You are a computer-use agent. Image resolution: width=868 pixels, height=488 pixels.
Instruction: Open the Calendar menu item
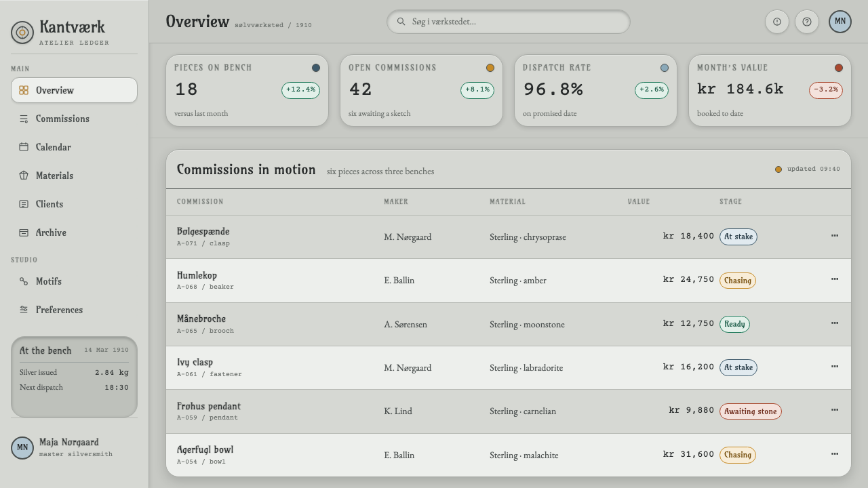coord(74,147)
